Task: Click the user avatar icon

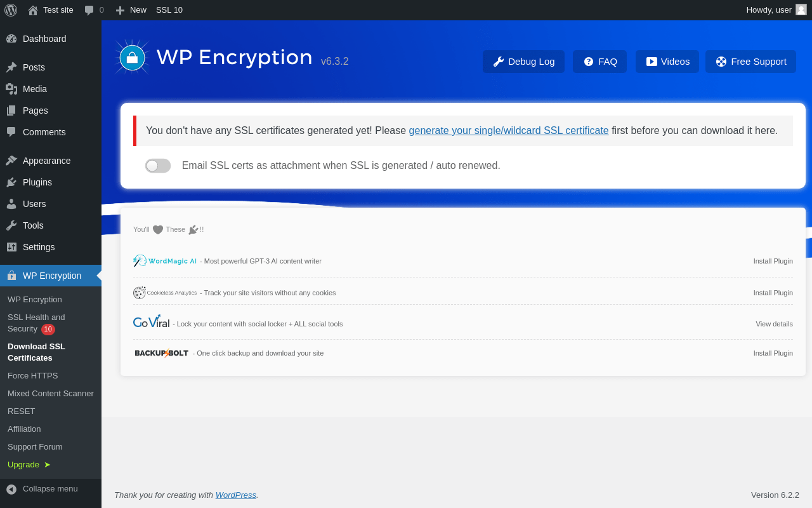Action: point(801,10)
